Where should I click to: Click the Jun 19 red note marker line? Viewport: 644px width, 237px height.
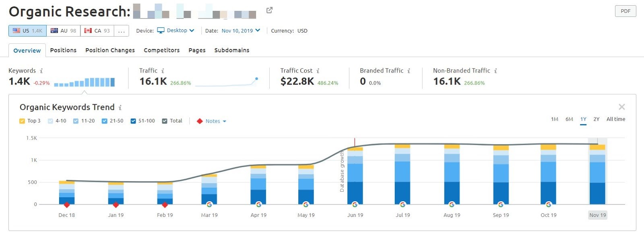point(355,142)
